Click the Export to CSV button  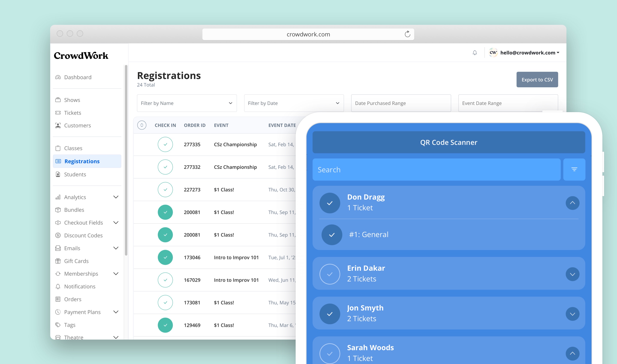pos(537,79)
